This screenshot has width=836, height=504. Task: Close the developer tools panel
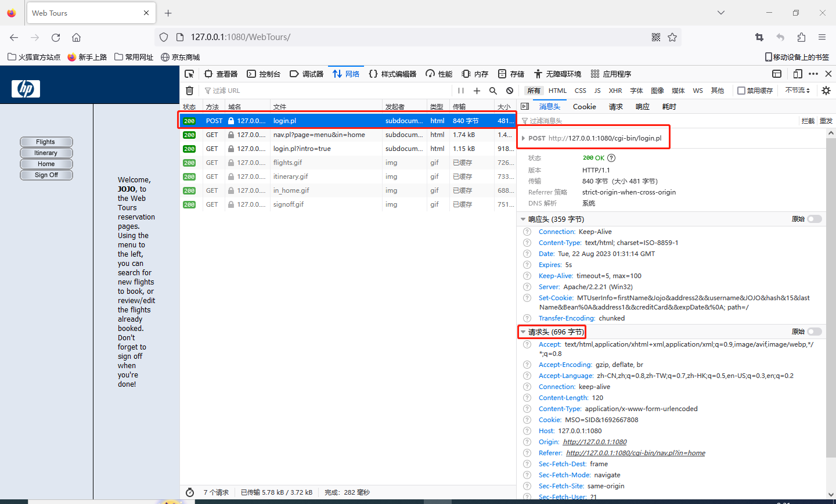click(828, 74)
